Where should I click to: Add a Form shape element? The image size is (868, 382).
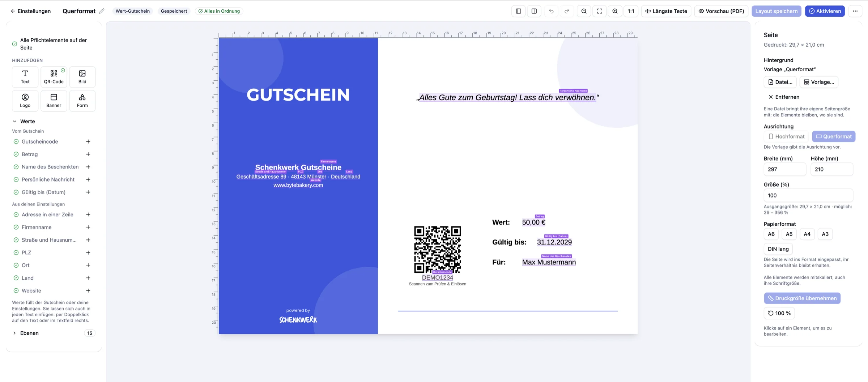tap(82, 101)
